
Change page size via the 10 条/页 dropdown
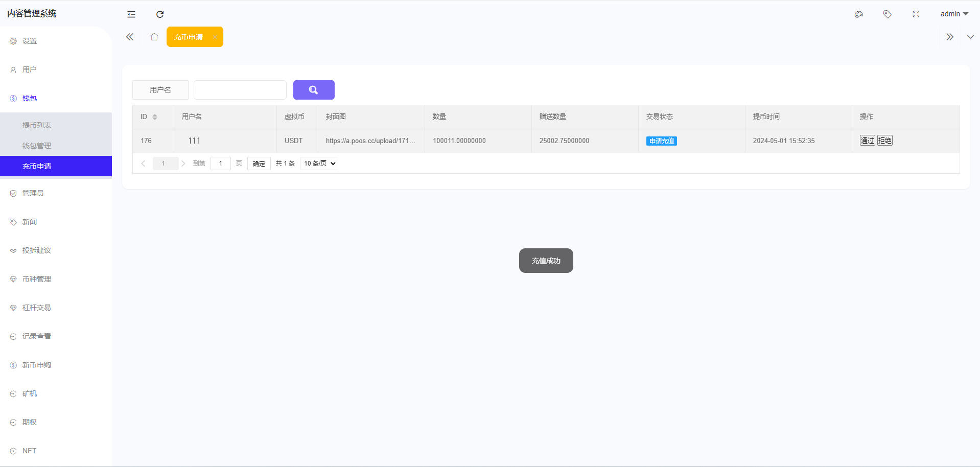click(x=318, y=163)
